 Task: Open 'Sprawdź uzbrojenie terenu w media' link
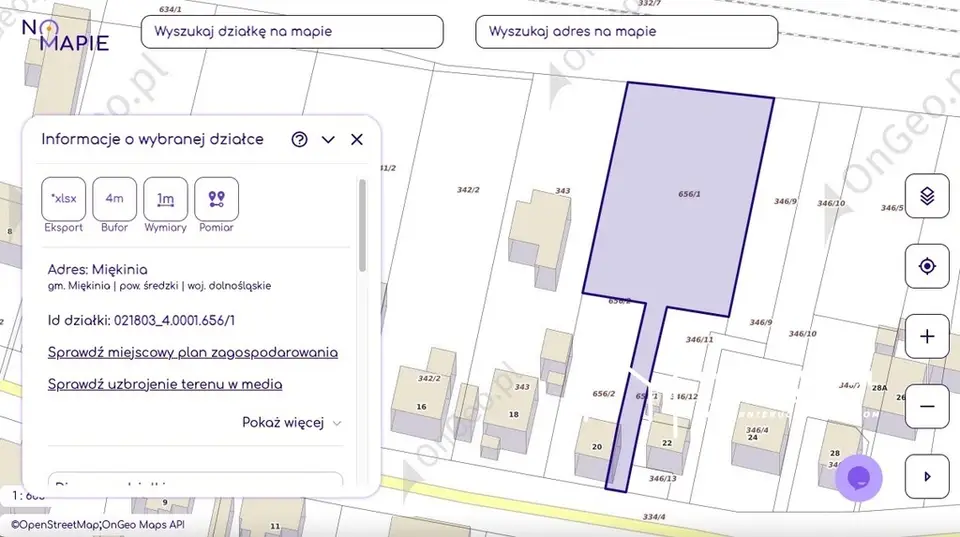tap(165, 385)
